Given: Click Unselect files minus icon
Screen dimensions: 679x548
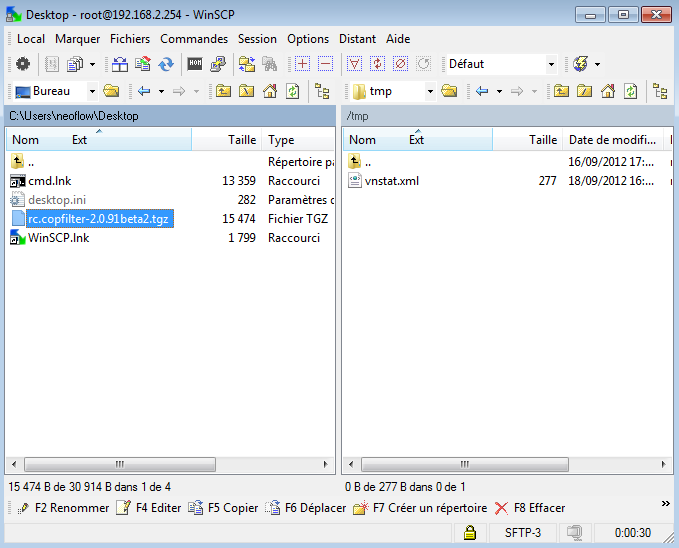Looking at the screenshot, I should click(x=325, y=64).
